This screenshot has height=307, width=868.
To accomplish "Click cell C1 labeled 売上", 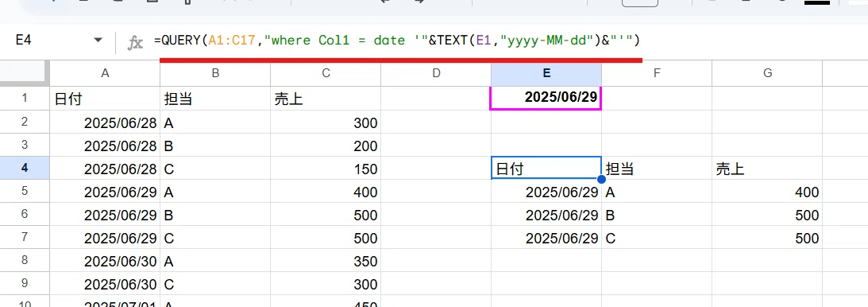I will [x=326, y=99].
